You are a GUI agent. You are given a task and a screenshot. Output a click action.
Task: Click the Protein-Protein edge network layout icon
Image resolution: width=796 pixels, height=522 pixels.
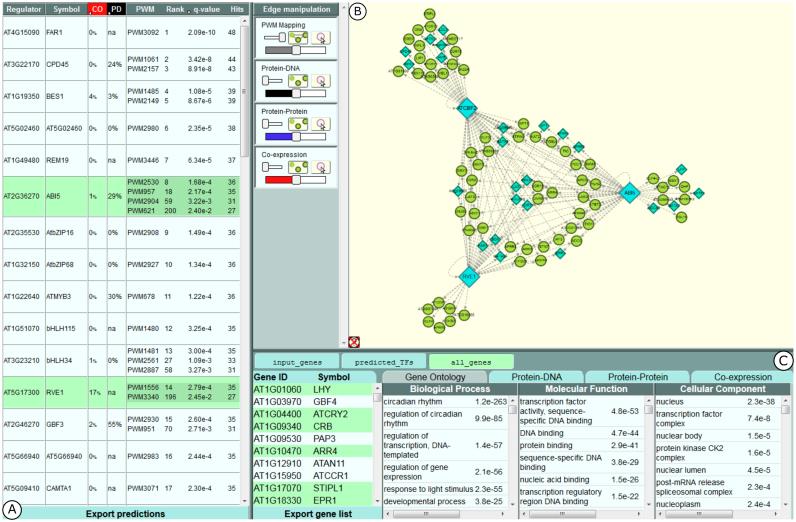coord(297,123)
